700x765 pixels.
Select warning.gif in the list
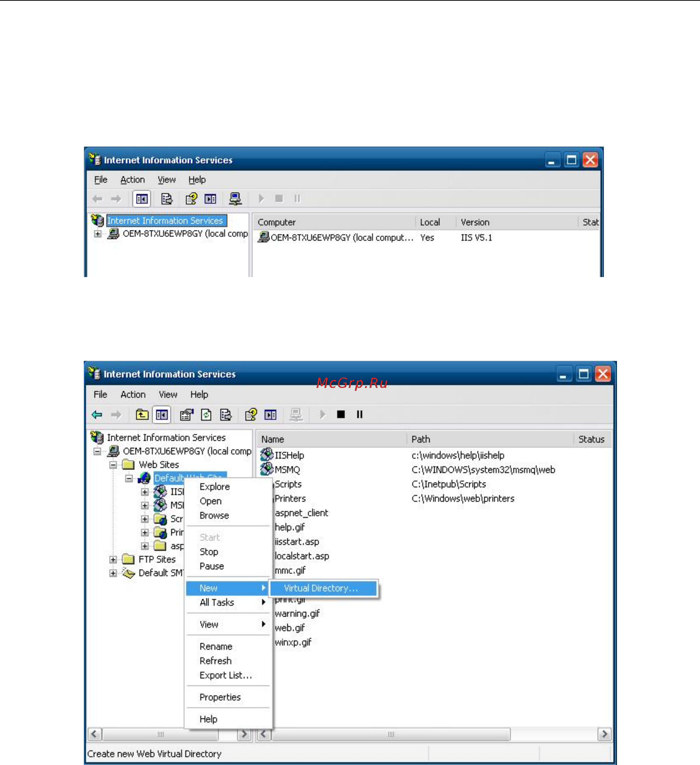pyautogui.click(x=297, y=614)
